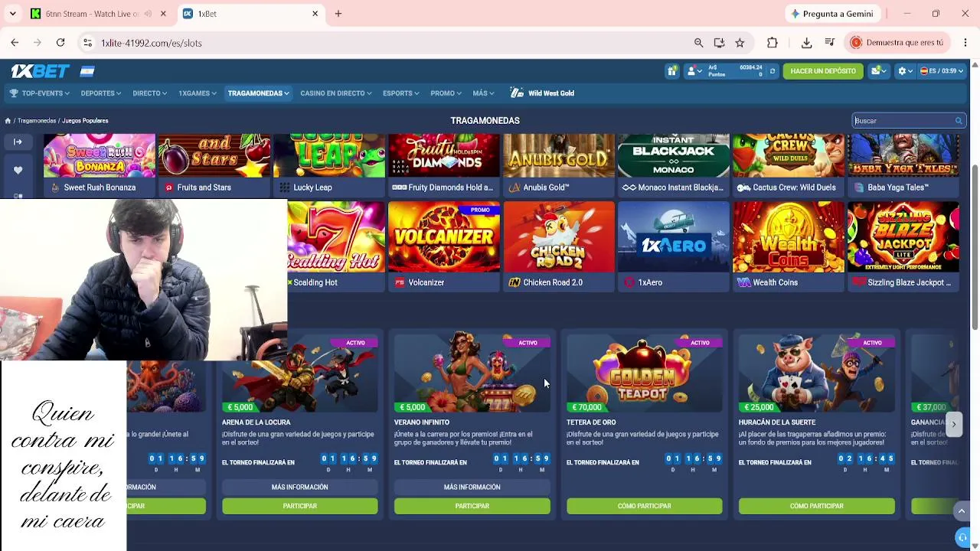Open the Chrome three-dot menu
Screen dimensions: 980x551
965,43
